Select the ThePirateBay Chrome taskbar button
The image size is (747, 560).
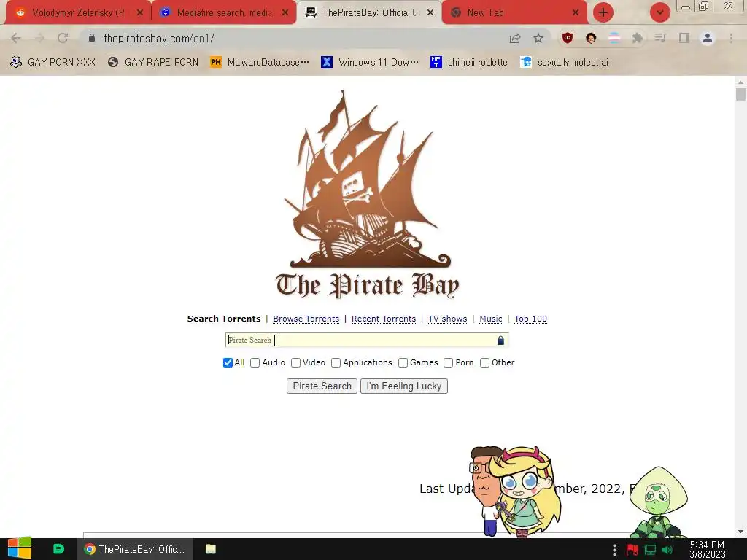pos(135,549)
